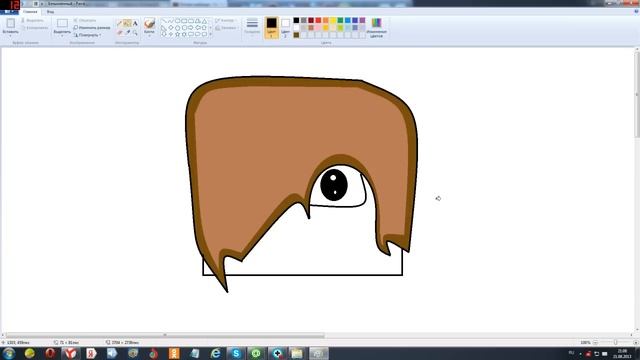Screen dimensions: 640x360
Task: Open Internet Explorer from taskbar
Action: pos(216,353)
